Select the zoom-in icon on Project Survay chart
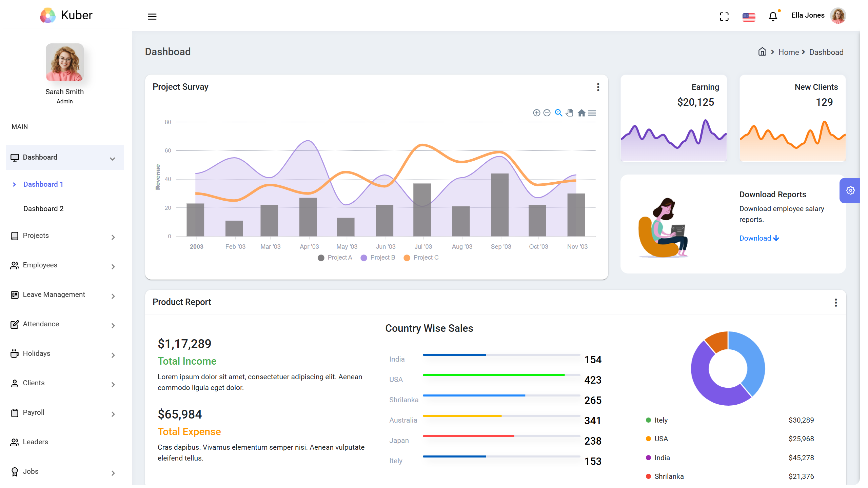 tap(537, 113)
